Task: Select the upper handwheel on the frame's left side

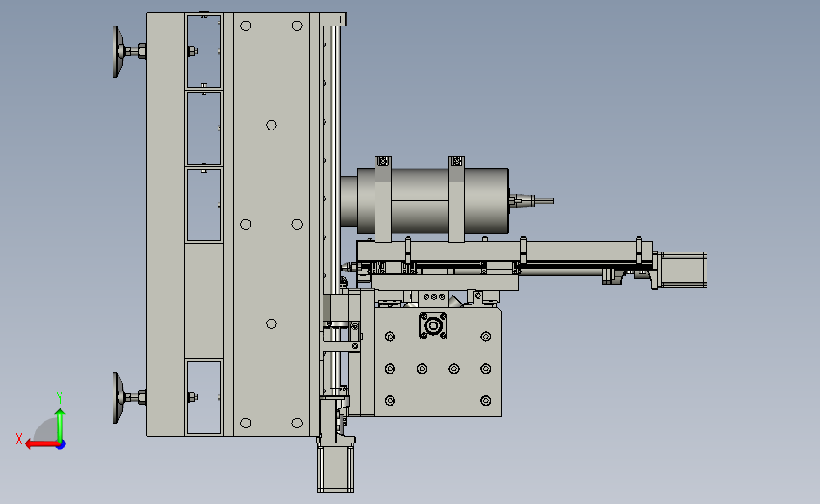Action: point(118,52)
